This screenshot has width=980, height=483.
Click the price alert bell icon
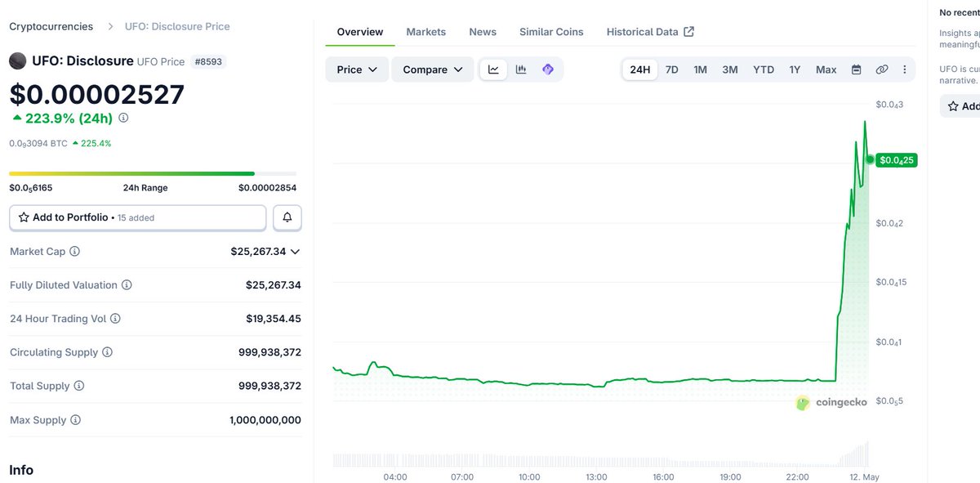[287, 217]
